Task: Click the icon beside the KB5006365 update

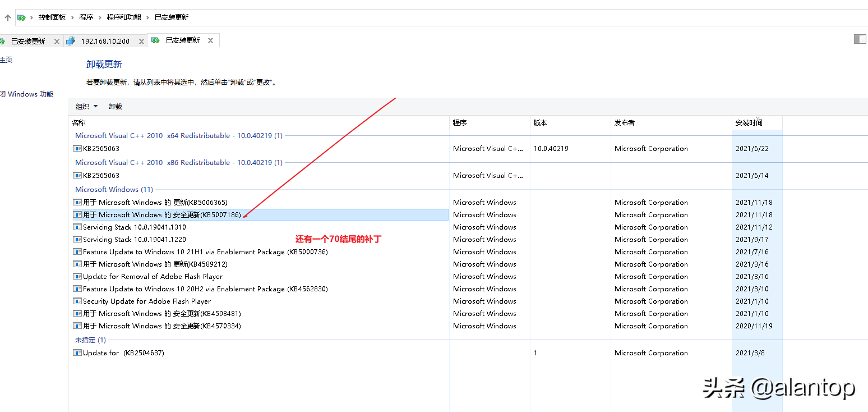Action: coord(77,203)
